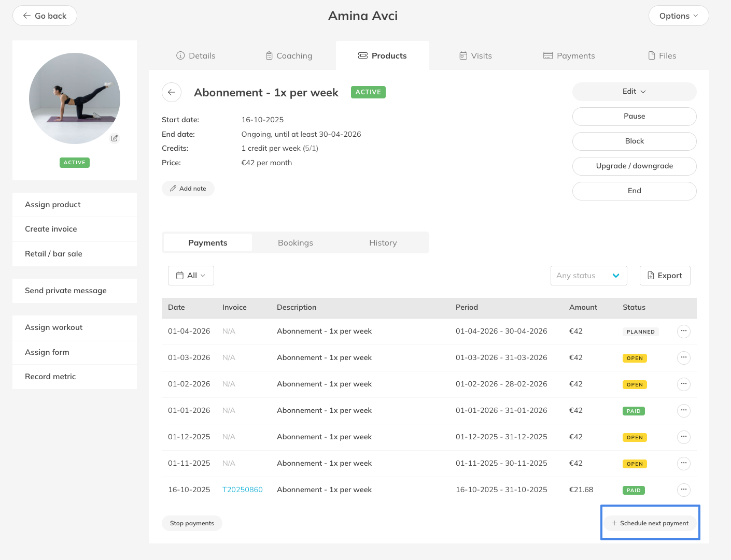
Task: Open three-dot menu for 01-12-2025 payment row
Action: pos(684,437)
